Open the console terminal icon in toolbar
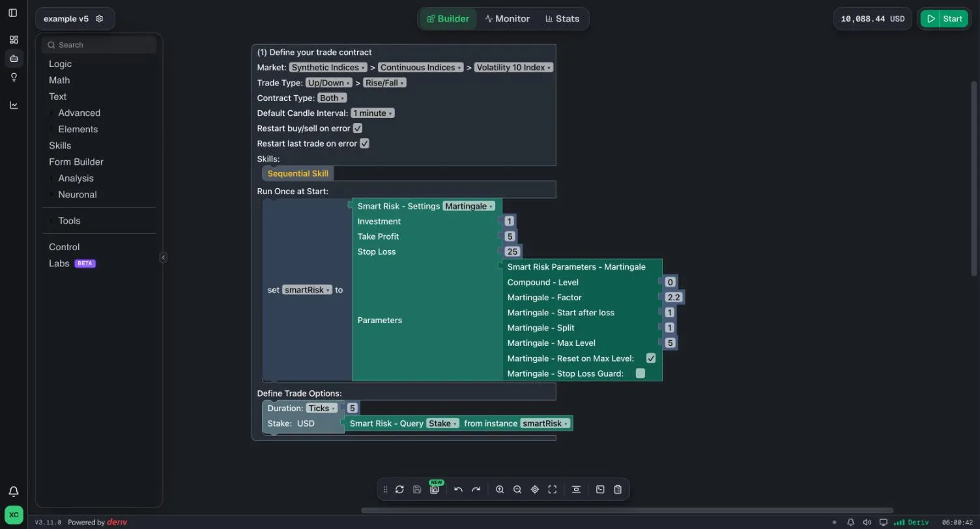 (x=600, y=490)
